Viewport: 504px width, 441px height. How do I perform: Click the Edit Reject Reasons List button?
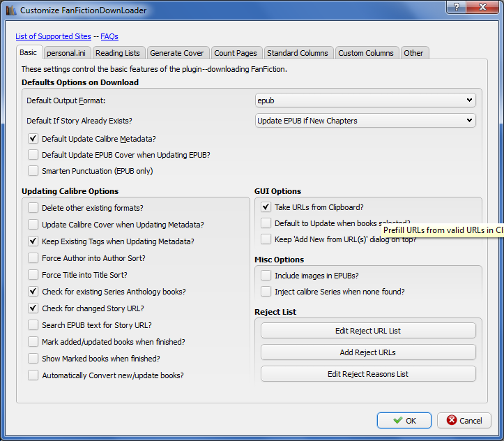click(x=368, y=374)
